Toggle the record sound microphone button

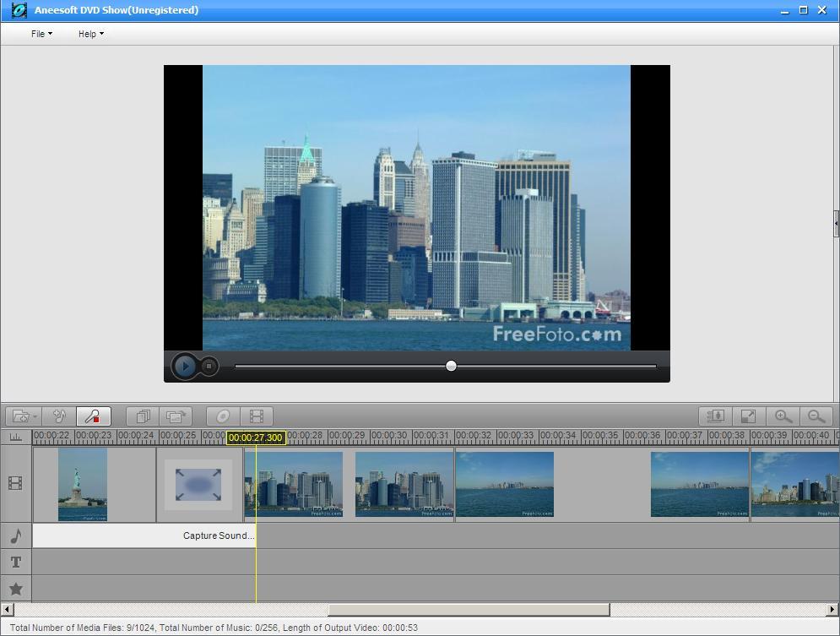[93, 416]
